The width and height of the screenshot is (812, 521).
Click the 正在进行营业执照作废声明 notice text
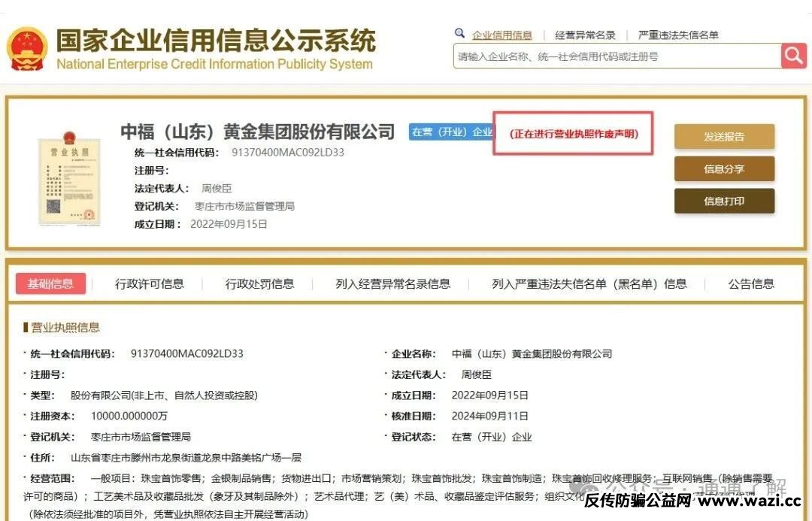[574, 134]
